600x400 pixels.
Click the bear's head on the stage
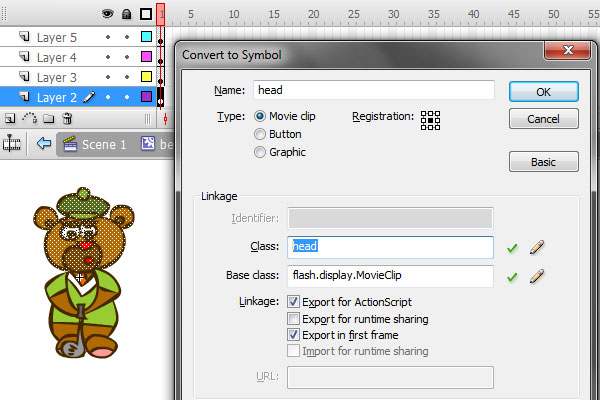point(84,230)
